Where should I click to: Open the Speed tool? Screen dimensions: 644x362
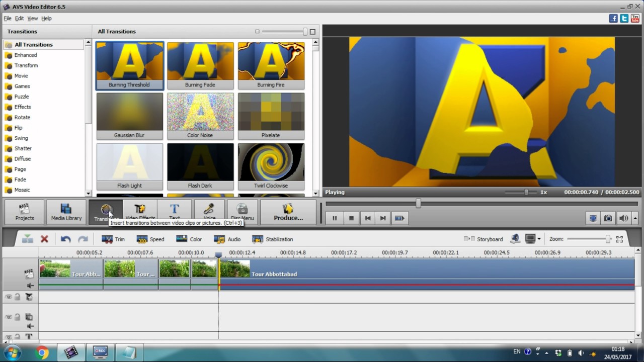tap(150, 239)
